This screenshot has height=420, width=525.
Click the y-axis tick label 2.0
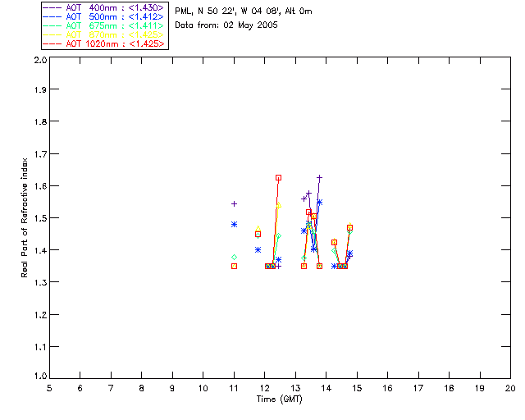tap(40, 60)
